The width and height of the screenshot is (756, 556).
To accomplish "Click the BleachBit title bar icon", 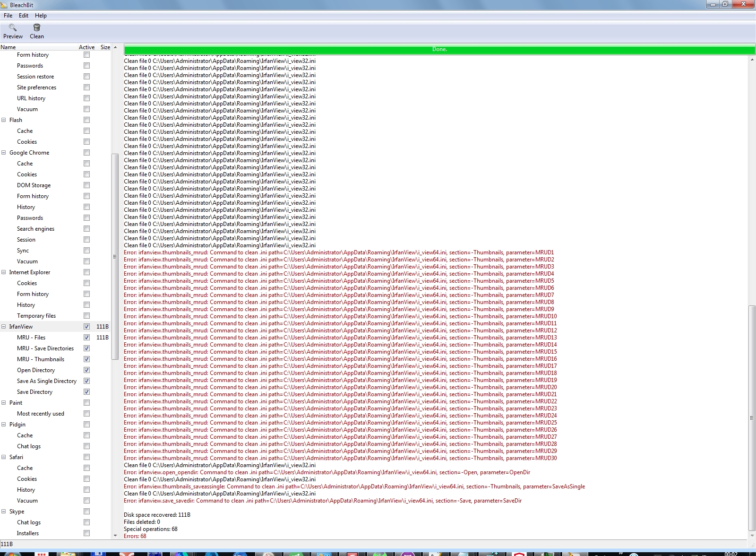I will [4, 5].
